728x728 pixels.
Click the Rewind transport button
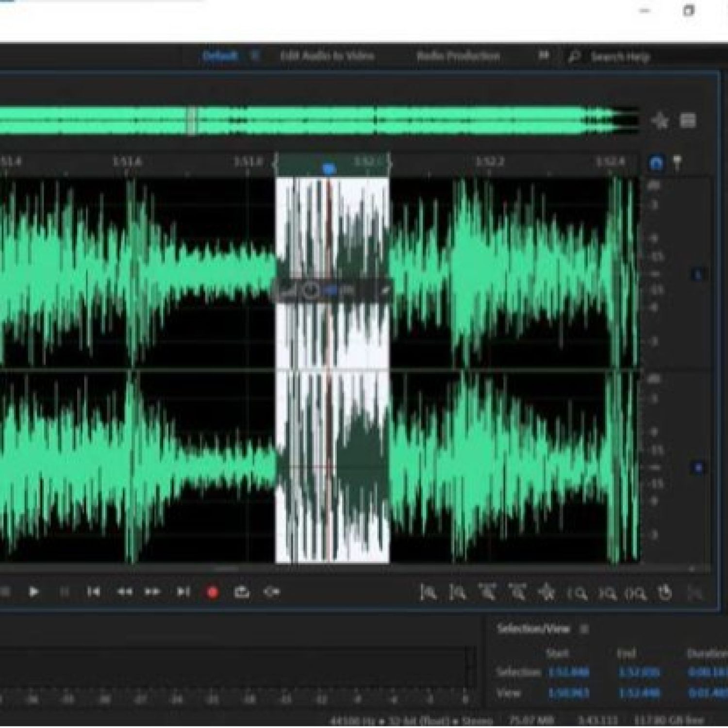coord(124,592)
